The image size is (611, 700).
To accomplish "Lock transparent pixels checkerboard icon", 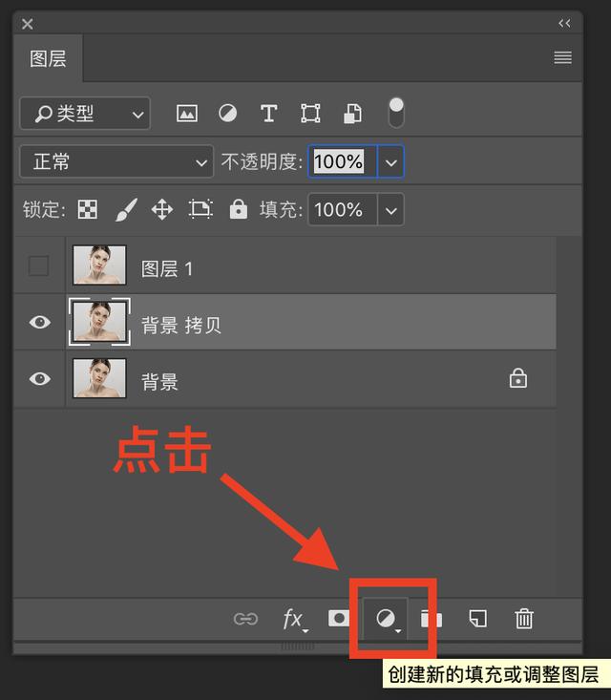I will [x=88, y=209].
